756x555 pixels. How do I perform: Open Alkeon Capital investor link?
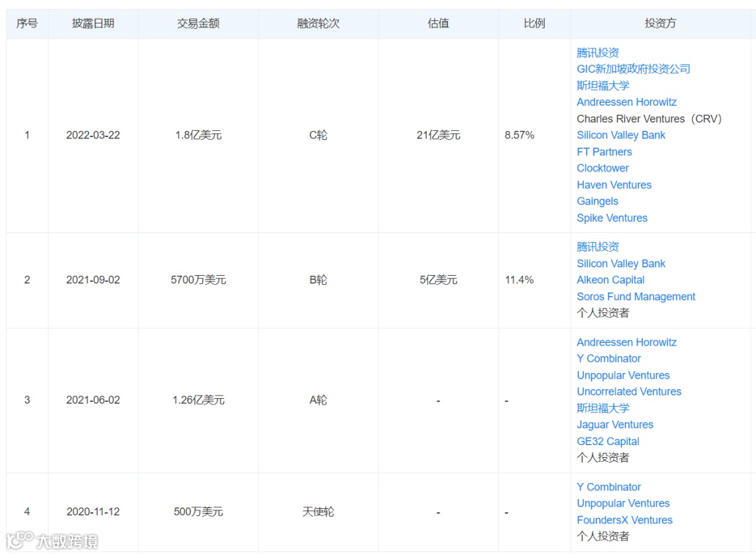610,280
